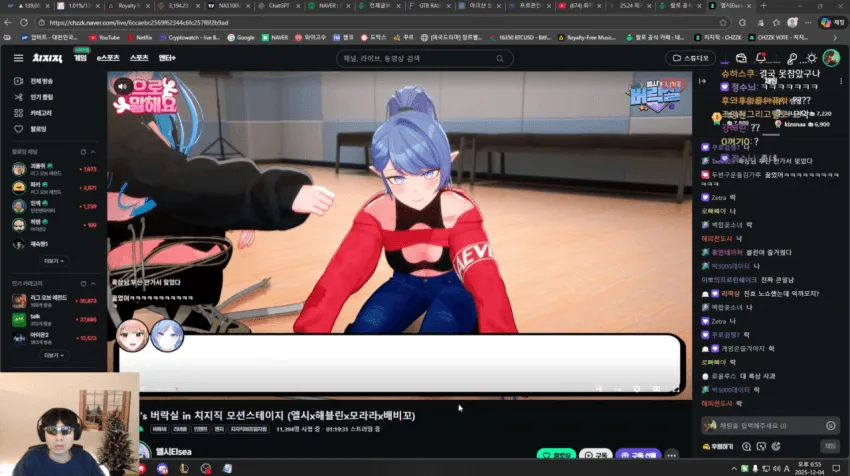The height and width of the screenshot is (476, 850).
Task: Collapse the chat panel with the arrow icon
Action: (x=703, y=81)
